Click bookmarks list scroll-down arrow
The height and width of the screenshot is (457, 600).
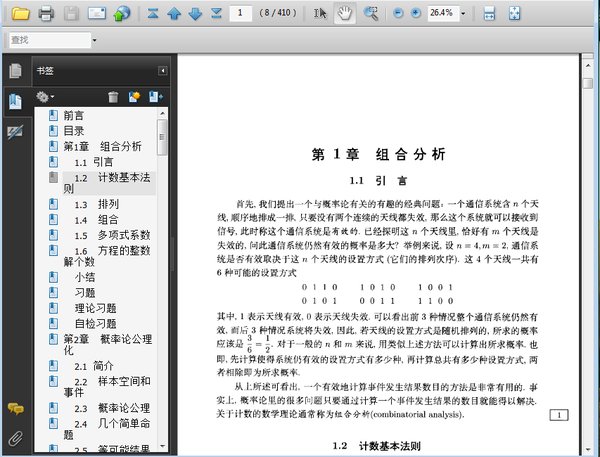[x=162, y=446]
